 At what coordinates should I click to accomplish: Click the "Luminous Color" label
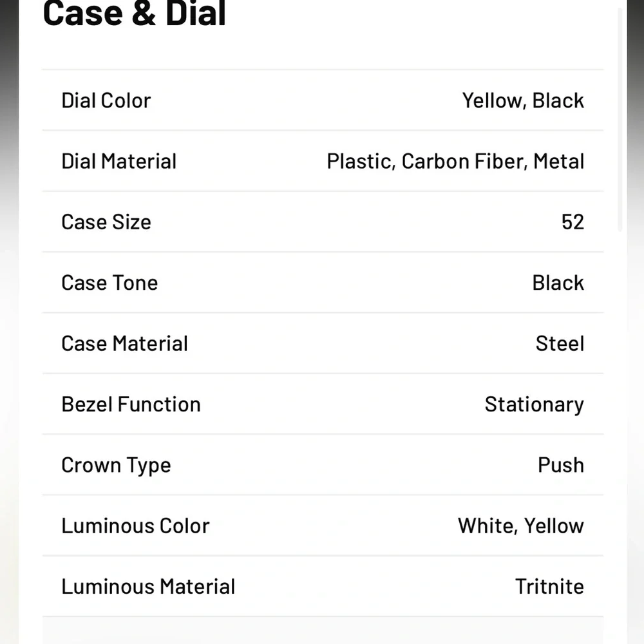click(135, 526)
